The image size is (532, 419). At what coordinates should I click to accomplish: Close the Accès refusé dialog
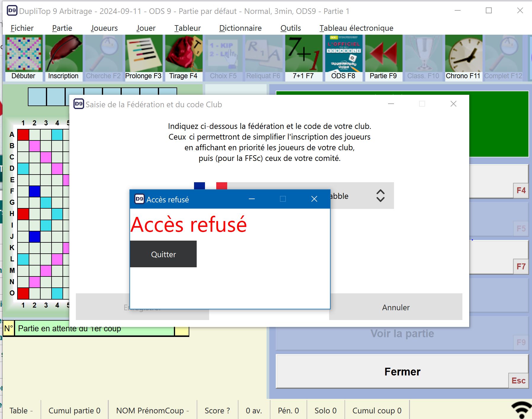pos(314,199)
